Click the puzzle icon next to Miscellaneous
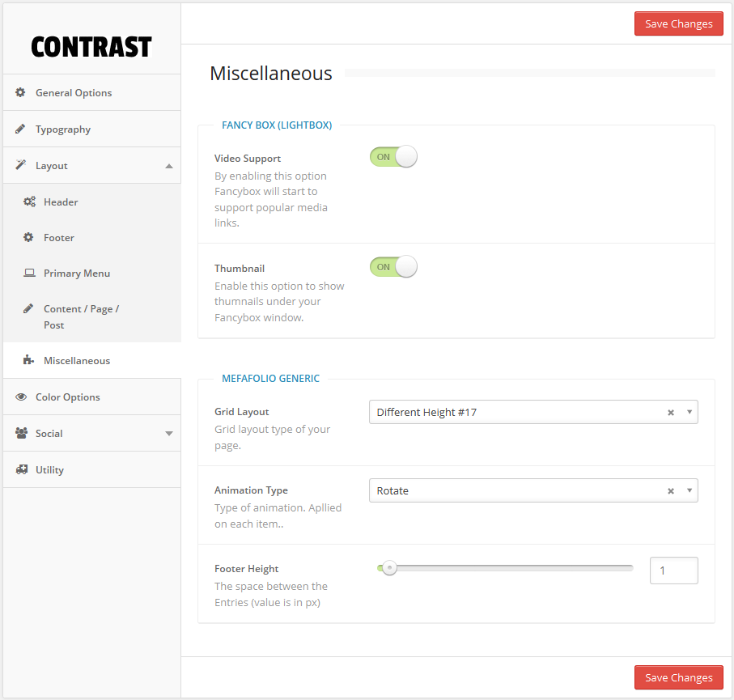Image resolution: width=734 pixels, height=700 pixels. pyautogui.click(x=29, y=361)
